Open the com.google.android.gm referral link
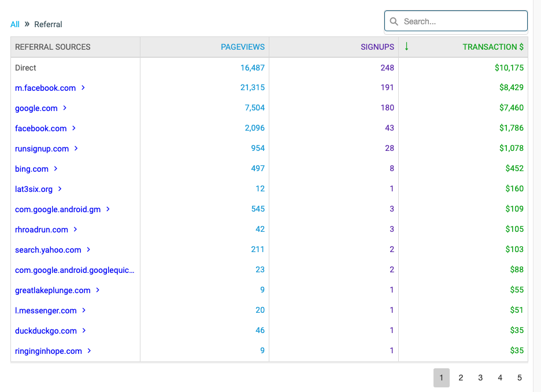 pos(58,209)
